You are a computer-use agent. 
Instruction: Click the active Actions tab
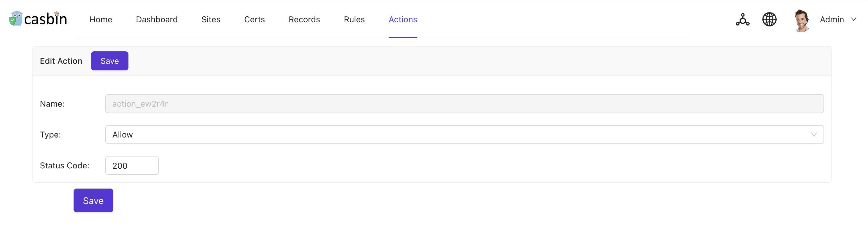point(403,20)
